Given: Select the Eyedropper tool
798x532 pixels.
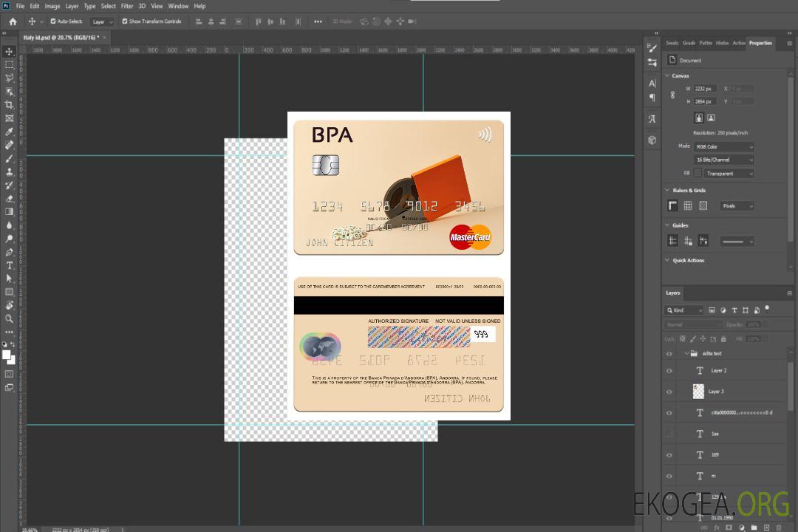Looking at the screenshot, I should click(9, 132).
